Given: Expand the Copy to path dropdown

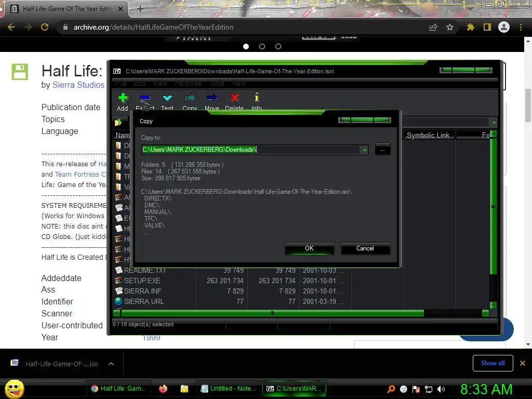Looking at the screenshot, I should click(365, 150).
